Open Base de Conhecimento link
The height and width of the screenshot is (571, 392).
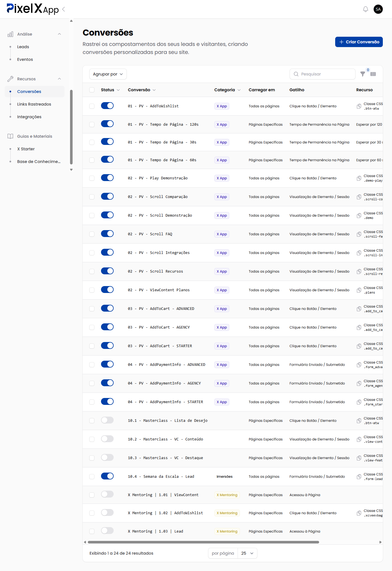[x=39, y=162]
